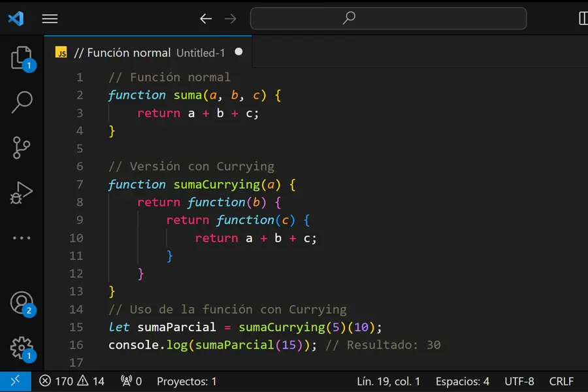Open problems showing 170 errors
The image size is (588, 392).
tap(56, 382)
